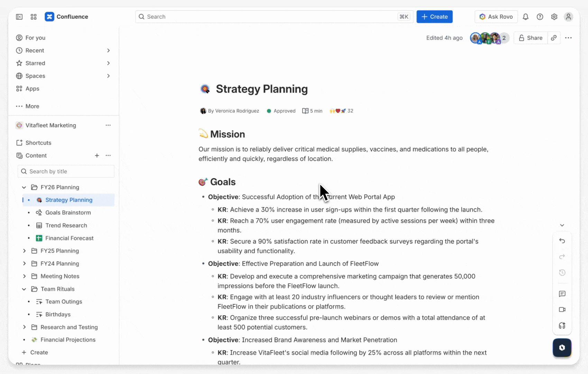Open the dark floating assistant button
588x374 pixels.
[x=562, y=347]
